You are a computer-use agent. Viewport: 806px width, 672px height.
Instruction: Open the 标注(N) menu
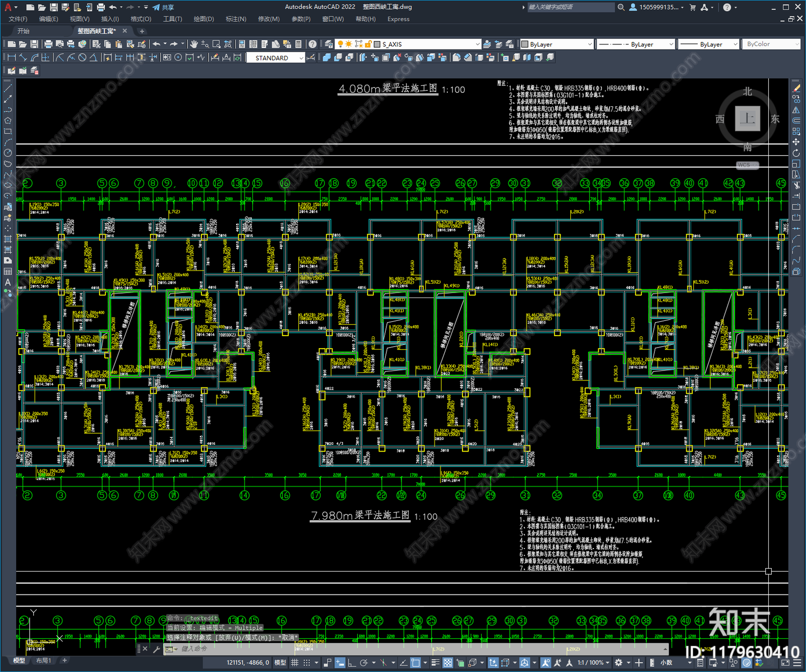tap(236, 19)
